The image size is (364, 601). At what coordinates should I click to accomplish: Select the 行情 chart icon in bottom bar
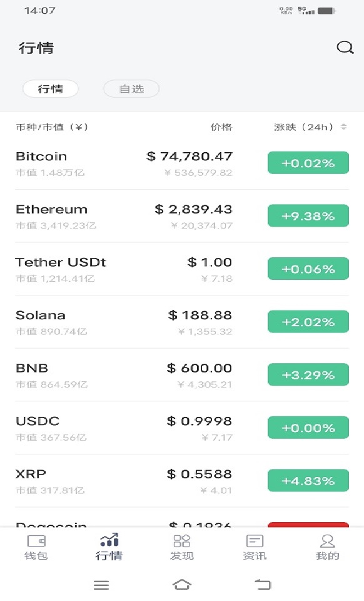coord(109,540)
